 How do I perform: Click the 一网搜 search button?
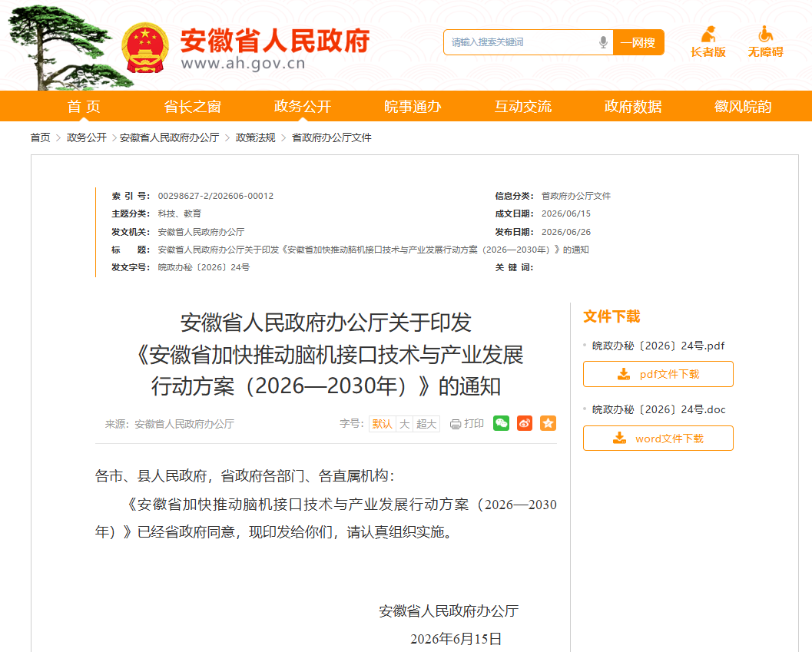pyautogui.click(x=638, y=42)
